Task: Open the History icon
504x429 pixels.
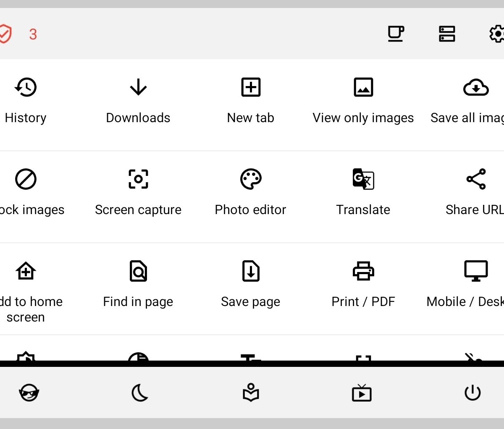Action: [x=26, y=87]
